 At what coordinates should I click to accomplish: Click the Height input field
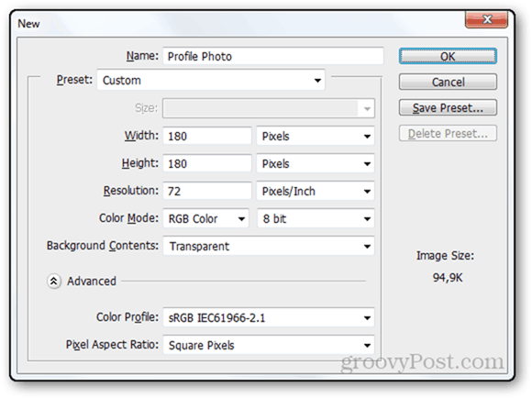pos(207,164)
